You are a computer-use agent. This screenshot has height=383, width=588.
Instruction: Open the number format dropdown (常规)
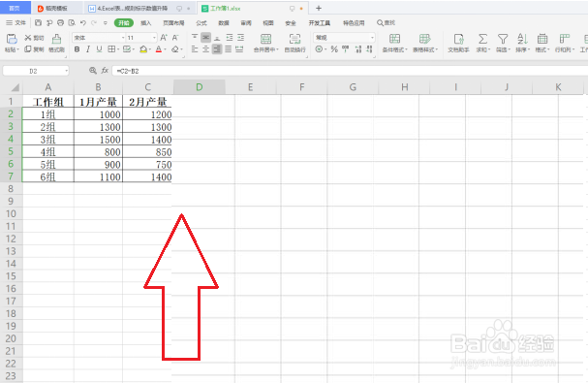[372, 38]
